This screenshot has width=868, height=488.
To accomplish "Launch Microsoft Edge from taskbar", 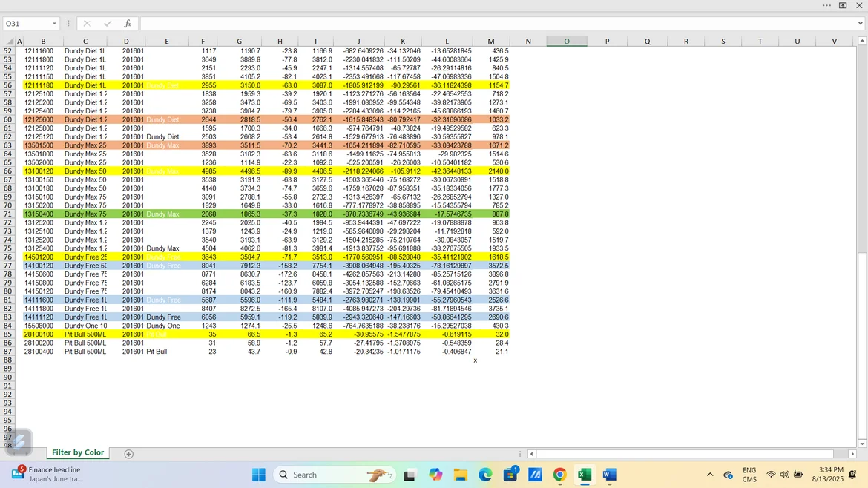I will (x=485, y=475).
